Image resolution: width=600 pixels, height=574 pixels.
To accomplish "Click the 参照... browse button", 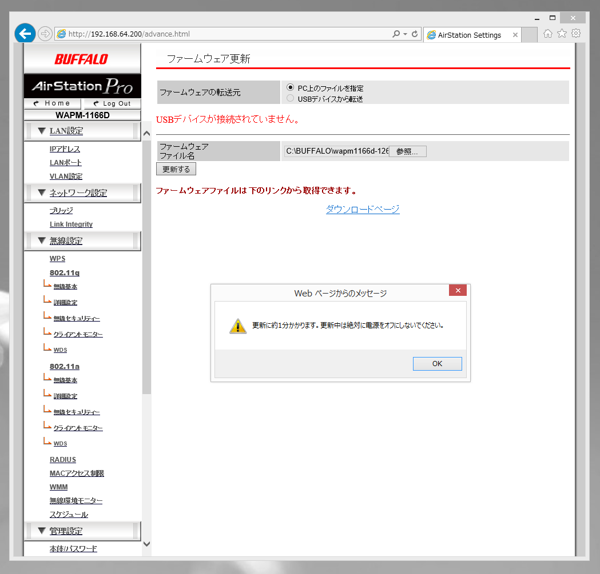I will [408, 151].
